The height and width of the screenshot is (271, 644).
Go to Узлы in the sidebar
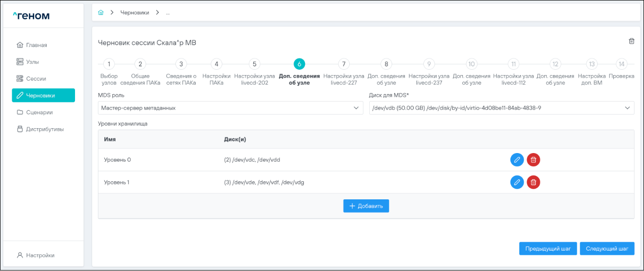(33, 62)
